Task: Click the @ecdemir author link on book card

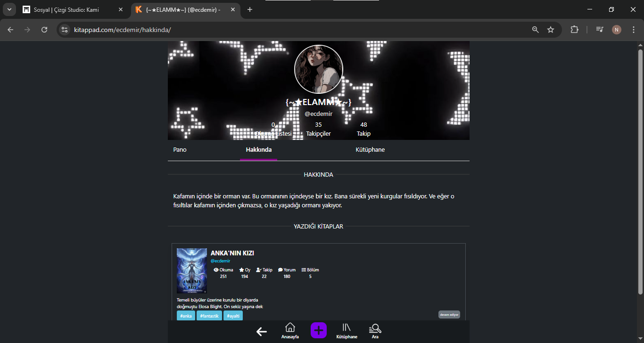Action: tap(220, 261)
